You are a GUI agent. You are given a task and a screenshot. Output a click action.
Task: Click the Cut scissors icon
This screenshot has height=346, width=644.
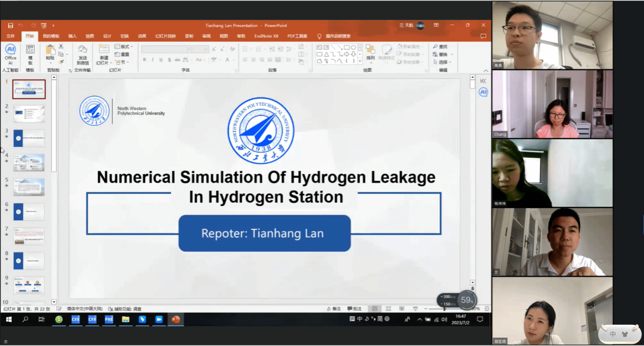pos(61,46)
